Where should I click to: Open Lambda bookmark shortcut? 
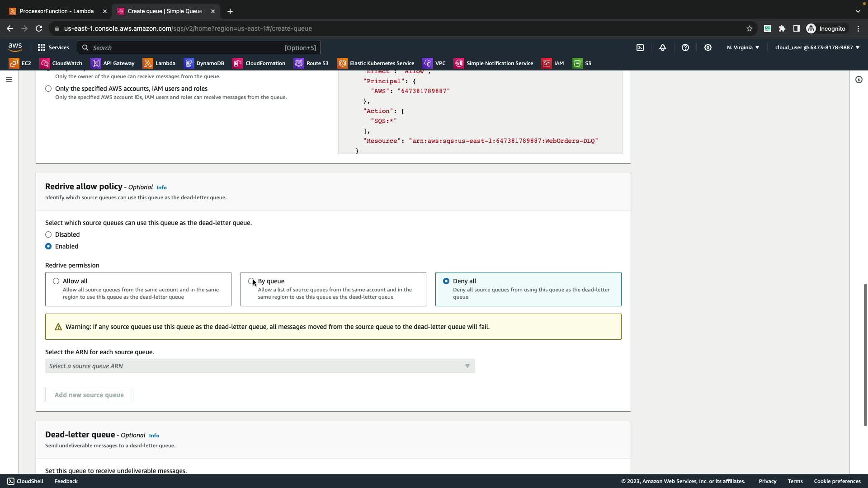pos(160,63)
